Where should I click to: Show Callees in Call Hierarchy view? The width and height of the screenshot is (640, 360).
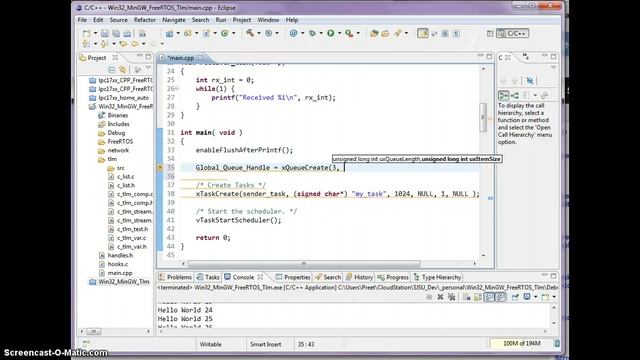click(515, 96)
